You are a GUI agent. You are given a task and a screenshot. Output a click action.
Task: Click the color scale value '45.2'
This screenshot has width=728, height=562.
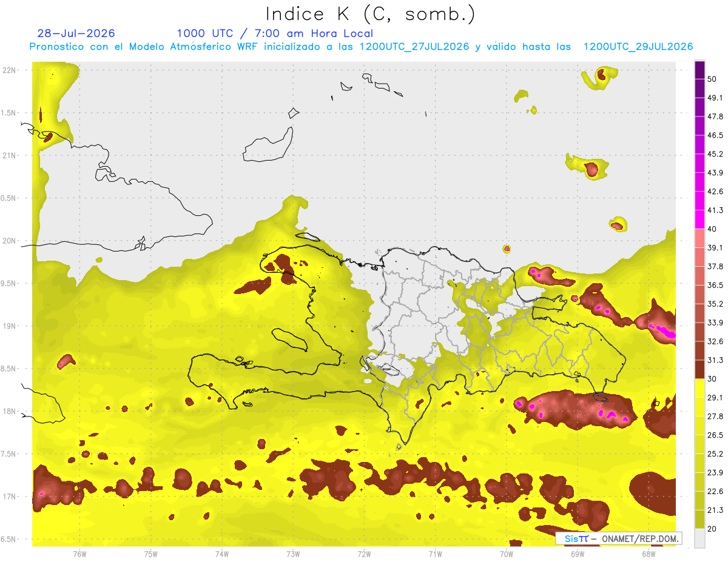(715, 153)
